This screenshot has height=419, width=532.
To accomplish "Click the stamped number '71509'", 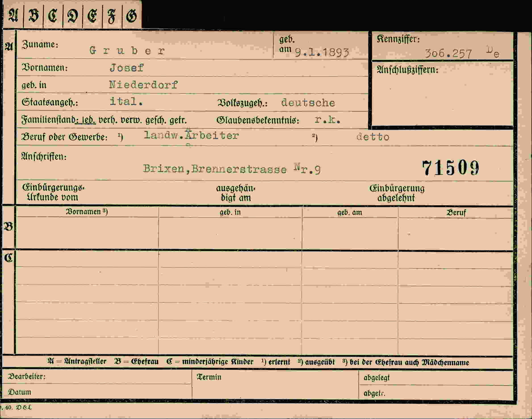I will point(450,168).
